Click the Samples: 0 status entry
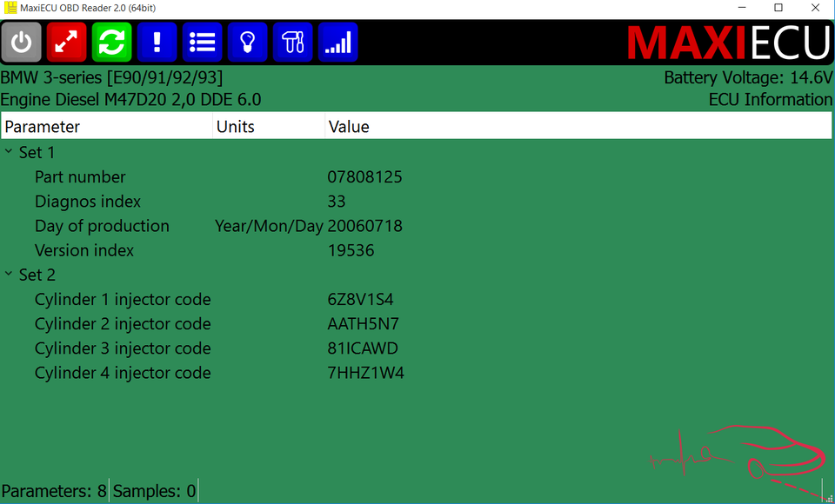The width and height of the screenshot is (835, 504). 155,491
